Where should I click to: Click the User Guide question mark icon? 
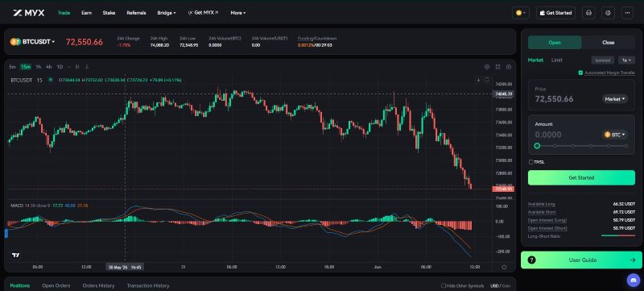(531, 260)
